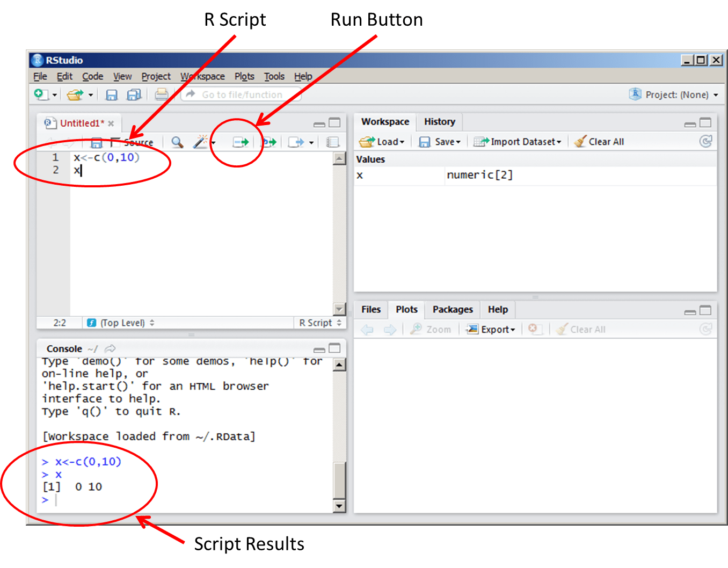The width and height of the screenshot is (728, 568).
Task: Click the Print document icon
Action: [161, 94]
